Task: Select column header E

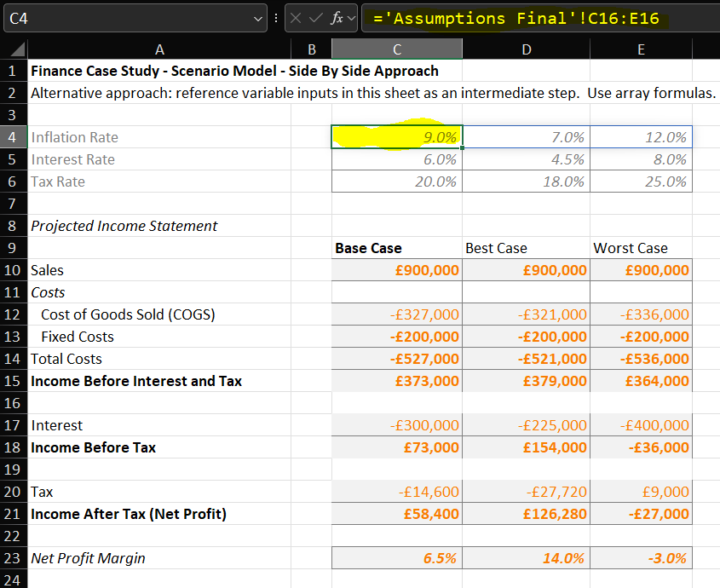Action: click(x=641, y=49)
